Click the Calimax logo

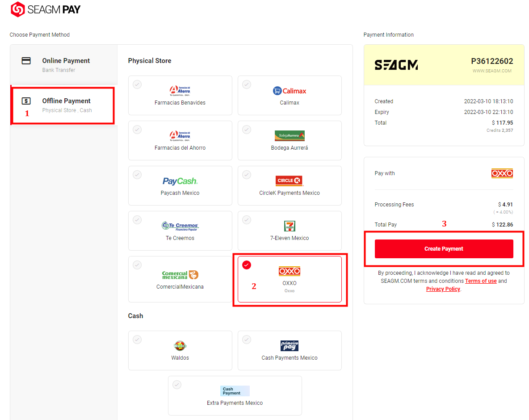[290, 91]
